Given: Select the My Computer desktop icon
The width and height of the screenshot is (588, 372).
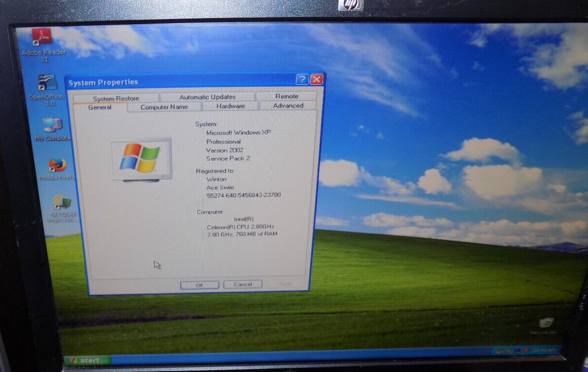Looking at the screenshot, I should [52, 130].
